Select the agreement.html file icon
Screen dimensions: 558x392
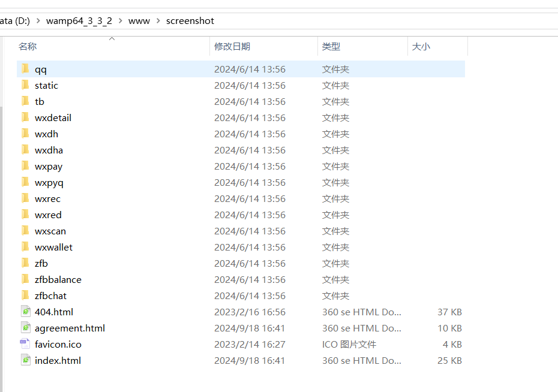pyautogui.click(x=25, y=328)
